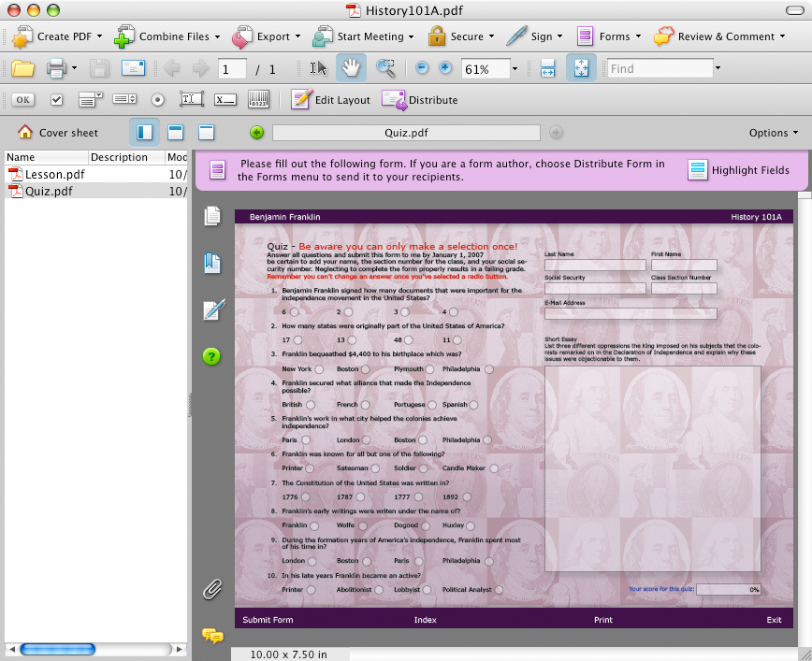
Task: Open the Attachments paperclip panel
Action: [212, 589]
